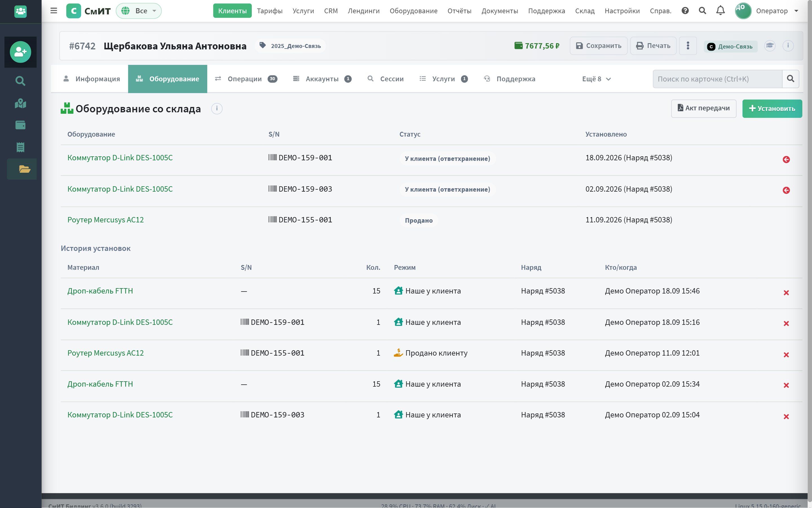Screen dimensions: 812x508
Task: Click info icon next to Оборудование со склада
Action: (217, 109)
